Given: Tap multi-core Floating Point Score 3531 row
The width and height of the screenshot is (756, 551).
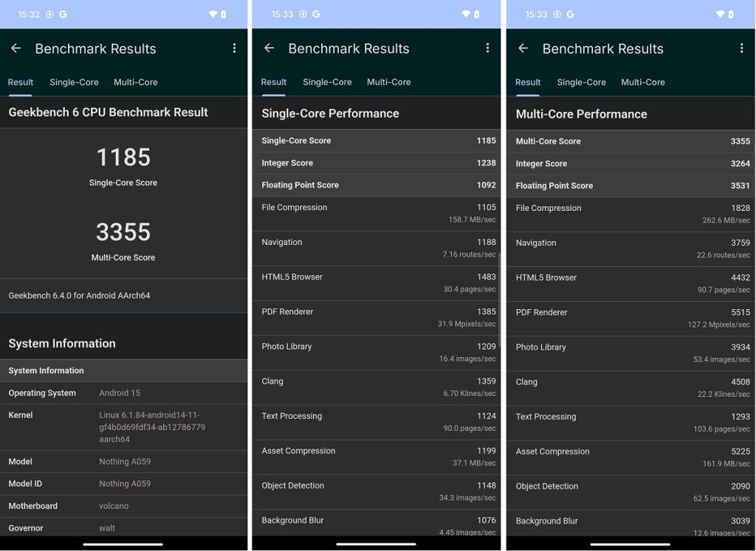Looking at the screenshot, I should pyautogui.click(x=630, y=186).
